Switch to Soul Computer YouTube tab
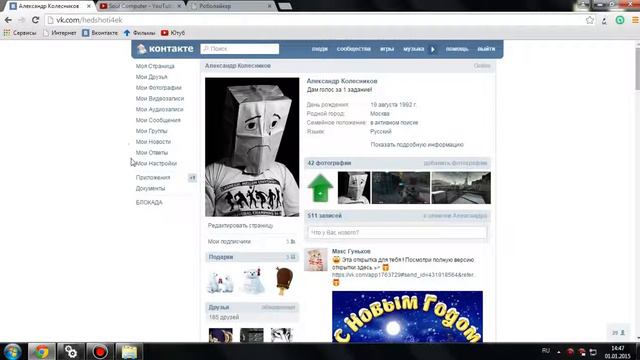640x360 pixels. pos(141,6)
